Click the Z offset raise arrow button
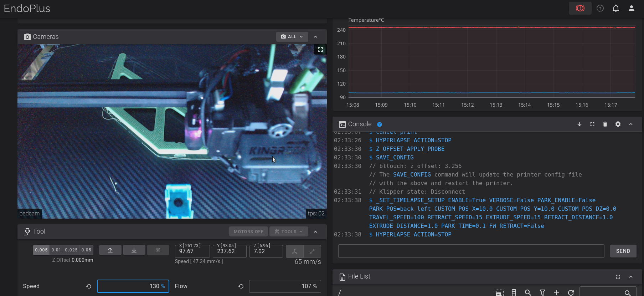 pyautogui.click(x=110, y=250)
